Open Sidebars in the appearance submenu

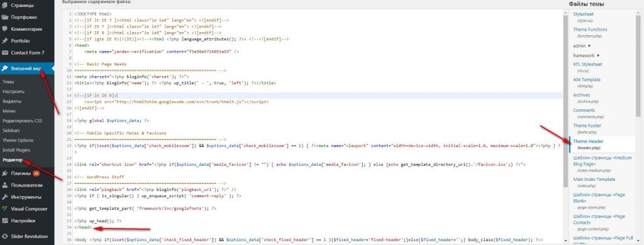pyautogui.click(x=11, y=131)
